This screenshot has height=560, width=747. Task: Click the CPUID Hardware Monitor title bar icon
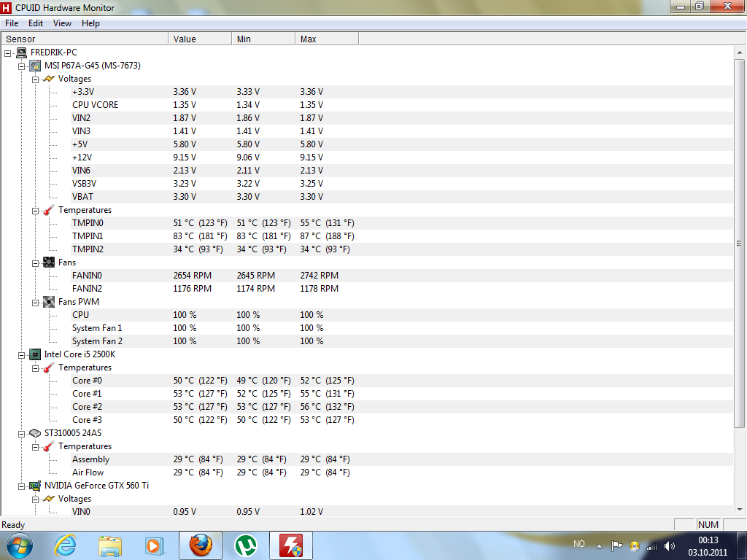point(6,7)
